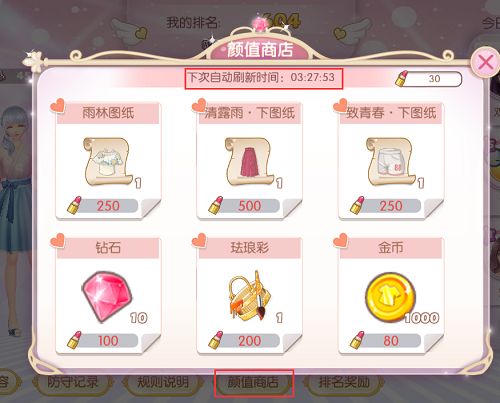Select the 雨林图纸 blueprint scroll icon

108,162
